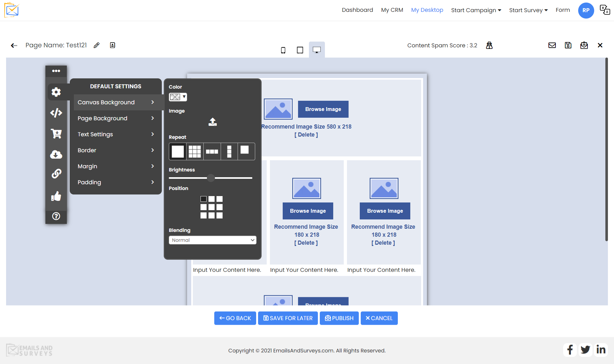This screenshot has height=364, width=614.
Task: Expand the Start Campaign menu
Action: click(x=476, y=10)
